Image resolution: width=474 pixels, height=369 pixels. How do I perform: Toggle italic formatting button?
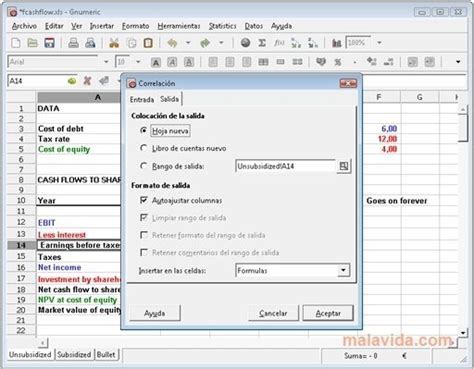pos(172,62)
